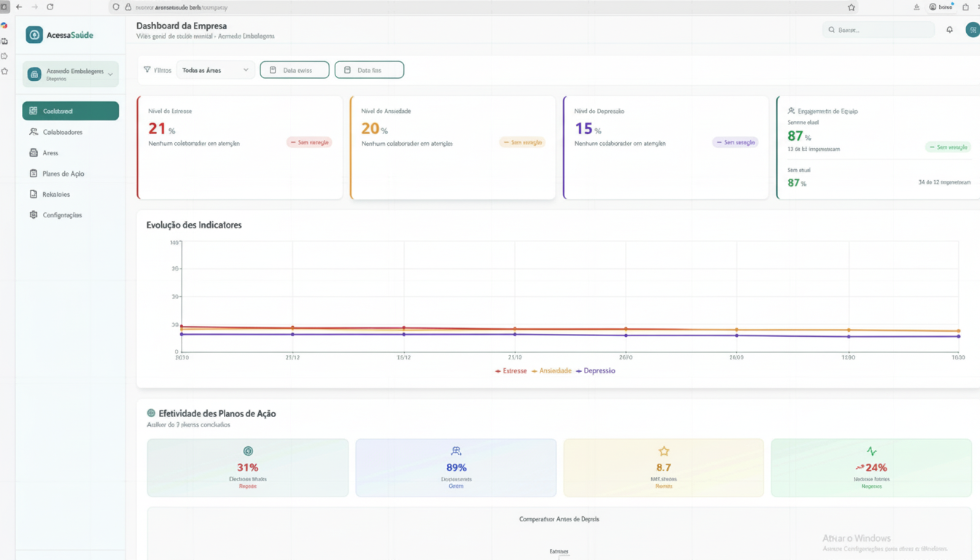This screenshot has width=980, height=560.
Task: Bookmark the page with the address bar star
Action: pos(851,7)
